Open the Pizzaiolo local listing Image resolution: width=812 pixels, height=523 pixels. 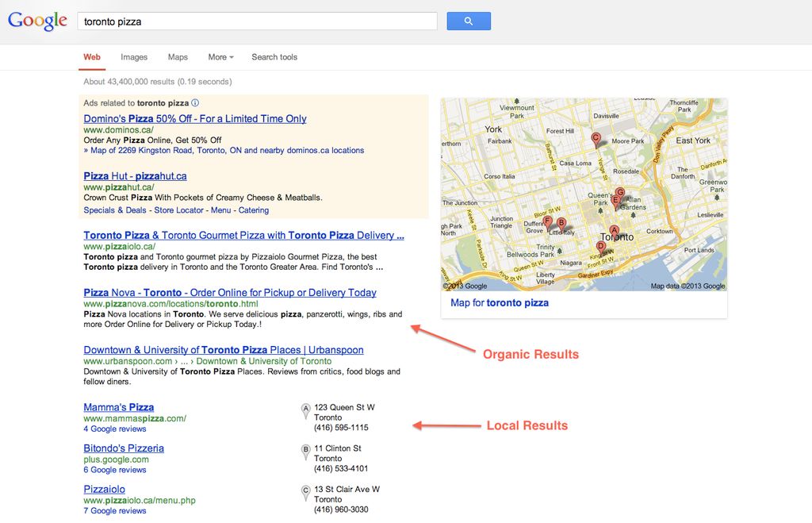tap(104, 490)
